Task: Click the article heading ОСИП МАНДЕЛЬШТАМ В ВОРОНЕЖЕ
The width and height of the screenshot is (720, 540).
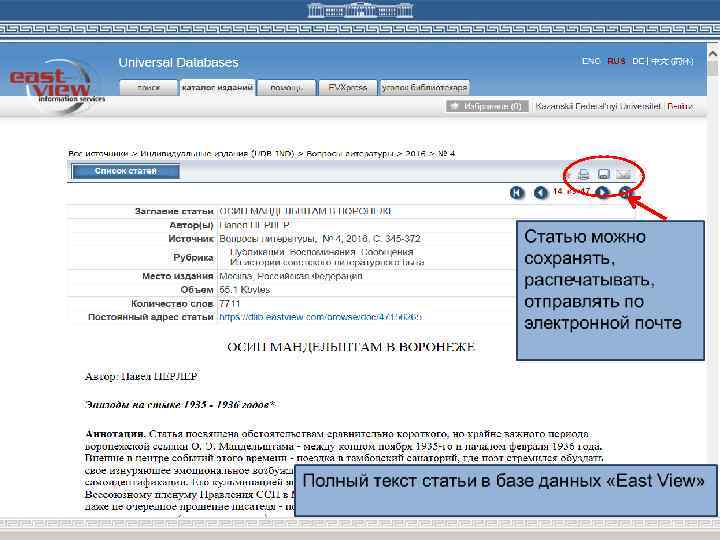Action: coord(351,347)
